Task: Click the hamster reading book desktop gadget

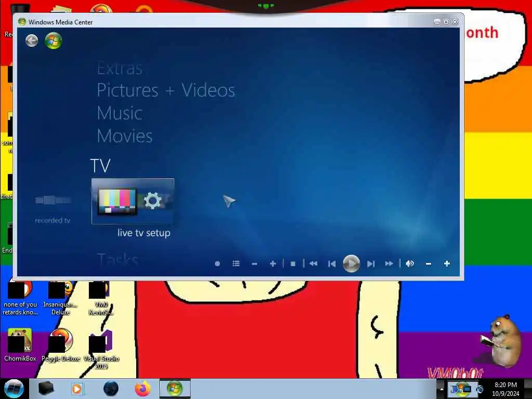Action: pyautogui.click(x=501, y=341)
